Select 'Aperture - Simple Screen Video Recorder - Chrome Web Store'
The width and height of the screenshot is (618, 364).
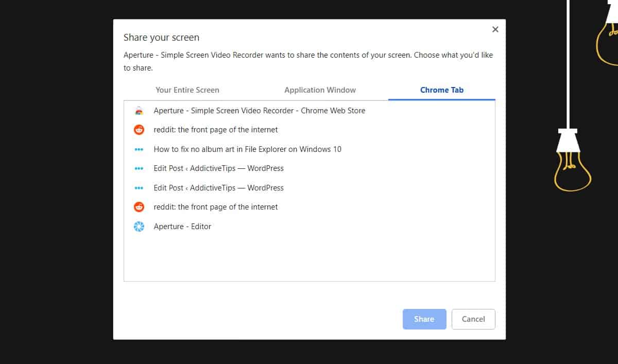tap(310, 111)
